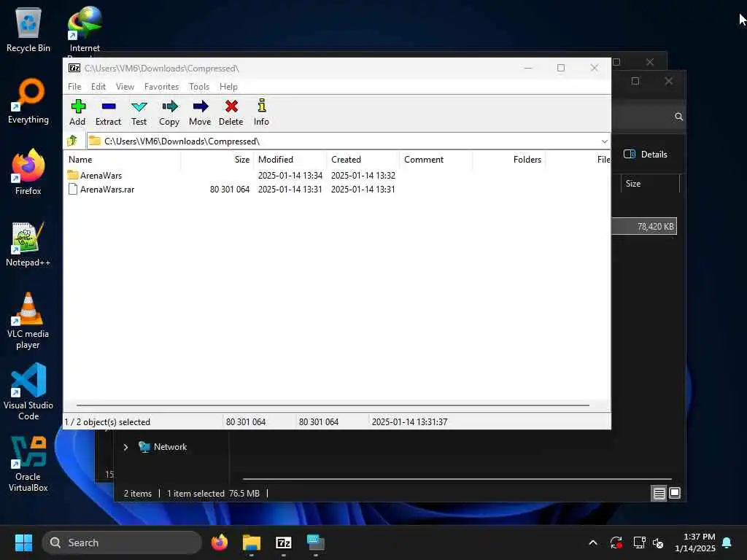The width and height of the screenshot is (747, 560).
Task: Open the Favorites menu
Action: 161,87
